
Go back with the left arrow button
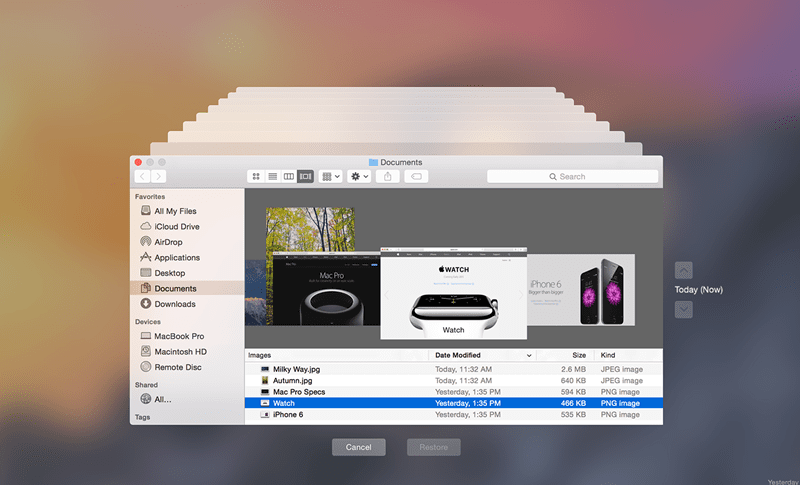tap(142, 176)
